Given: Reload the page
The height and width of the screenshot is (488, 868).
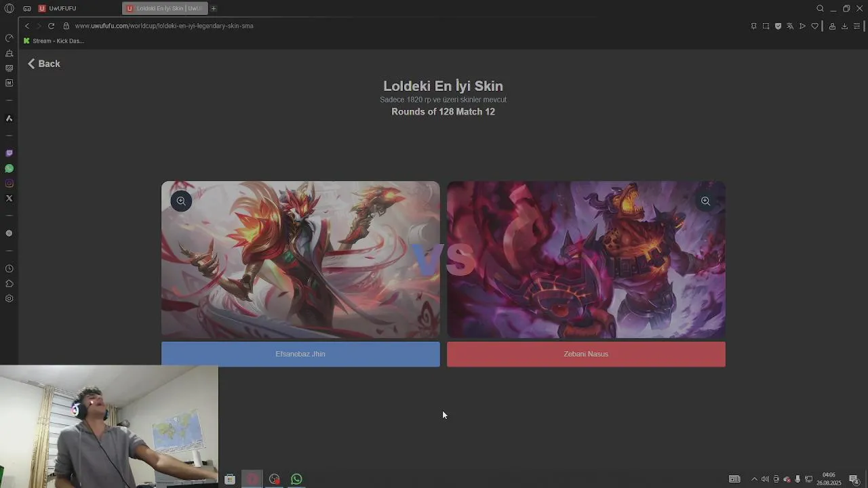Looking at the screenshot, I should point(51,26).
